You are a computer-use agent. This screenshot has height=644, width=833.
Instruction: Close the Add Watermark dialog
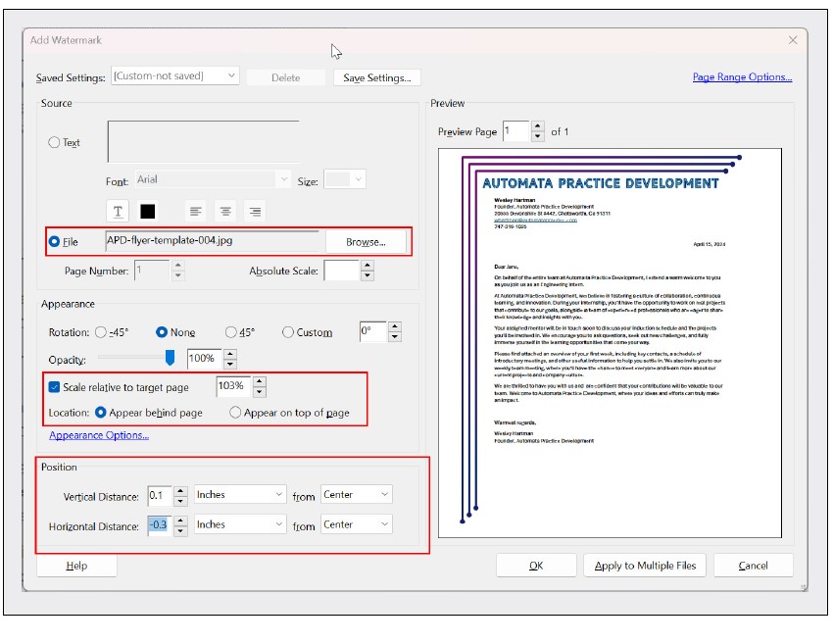[793, 40]
